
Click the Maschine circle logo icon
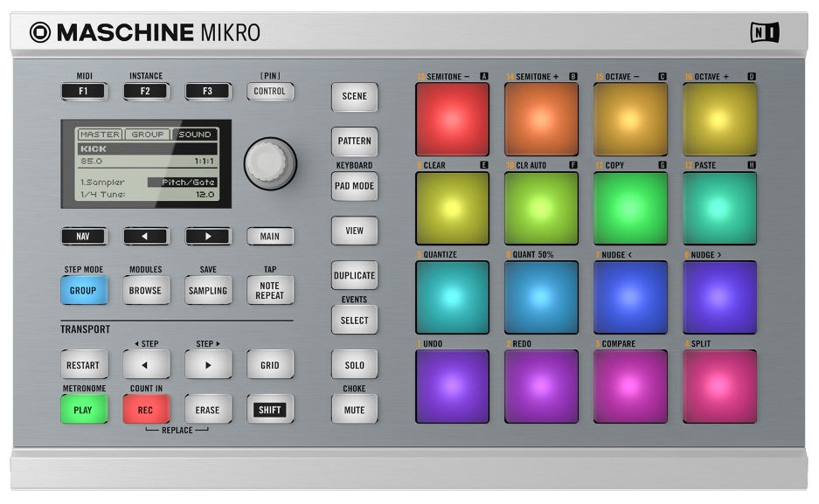pyautogui.click(x=40, y=32)
